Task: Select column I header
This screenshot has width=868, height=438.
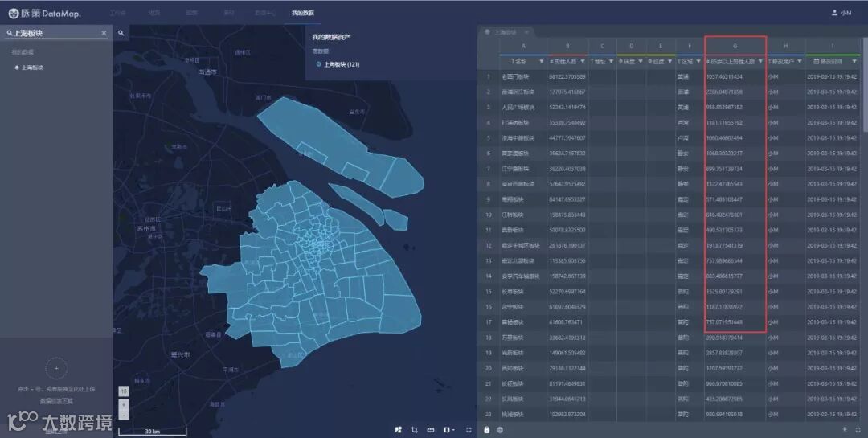Action: point(833,46)
